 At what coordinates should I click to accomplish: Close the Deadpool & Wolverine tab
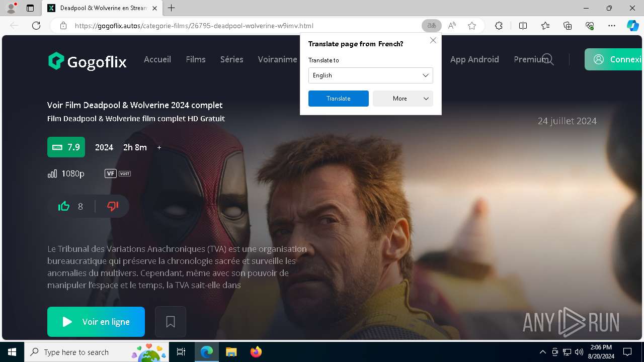pyautogui.click(x=155, y=8)
